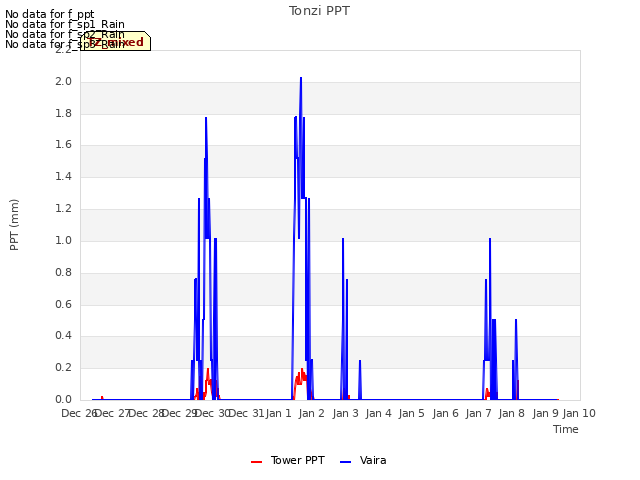Click the 2.0 y-axis tick label

click(63, 82)
